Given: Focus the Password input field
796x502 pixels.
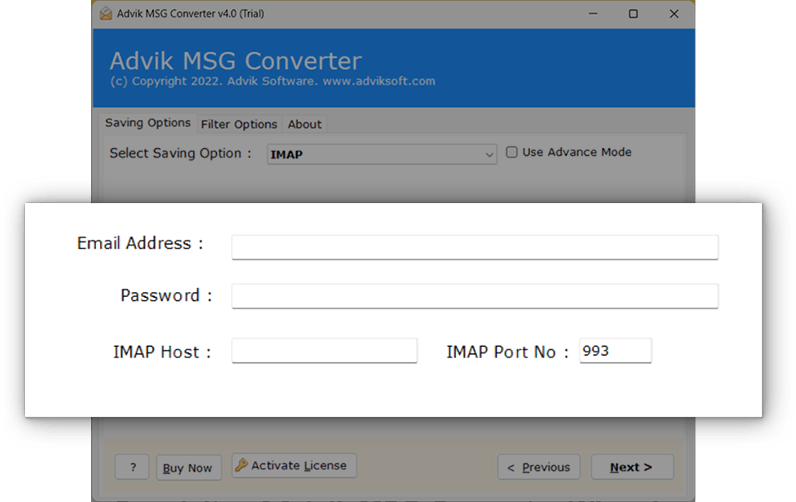Looking at the screenshot, I should click(x=475, y=296).
